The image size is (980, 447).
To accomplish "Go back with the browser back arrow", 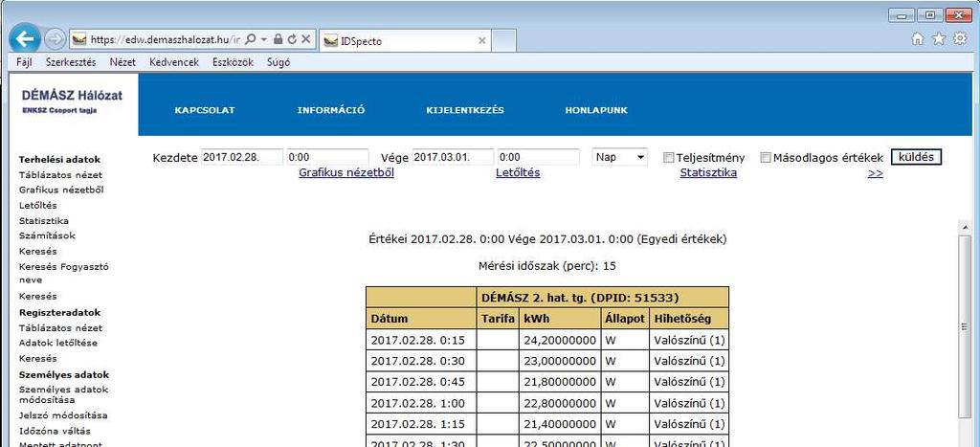I will 25,38.
